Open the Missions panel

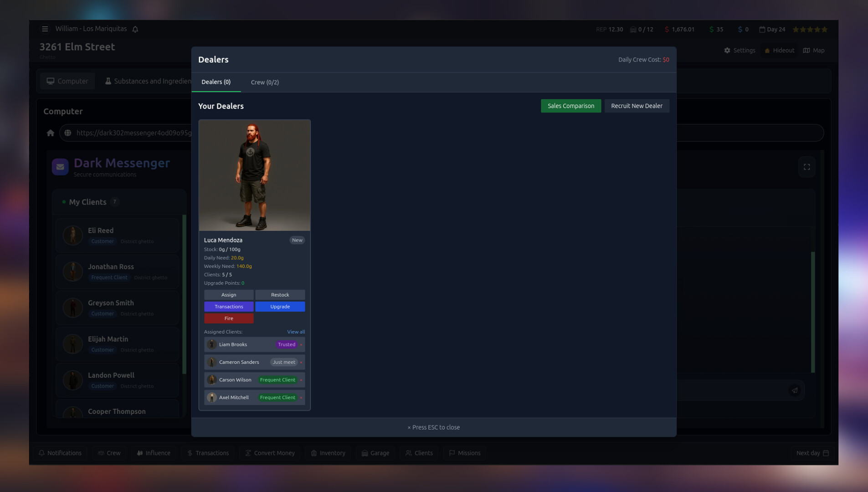coord(464,453)
